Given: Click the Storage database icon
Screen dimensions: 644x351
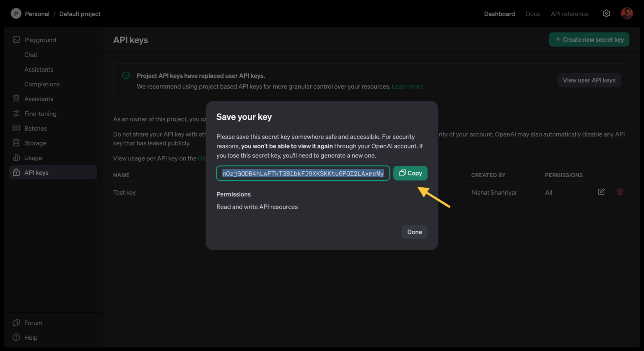Looking at the screenshot, I should 16,143.
